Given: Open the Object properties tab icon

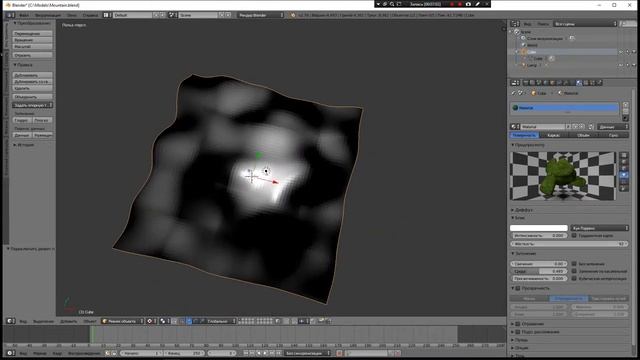Looking at the screenshot, I should [x=552, y=82].
